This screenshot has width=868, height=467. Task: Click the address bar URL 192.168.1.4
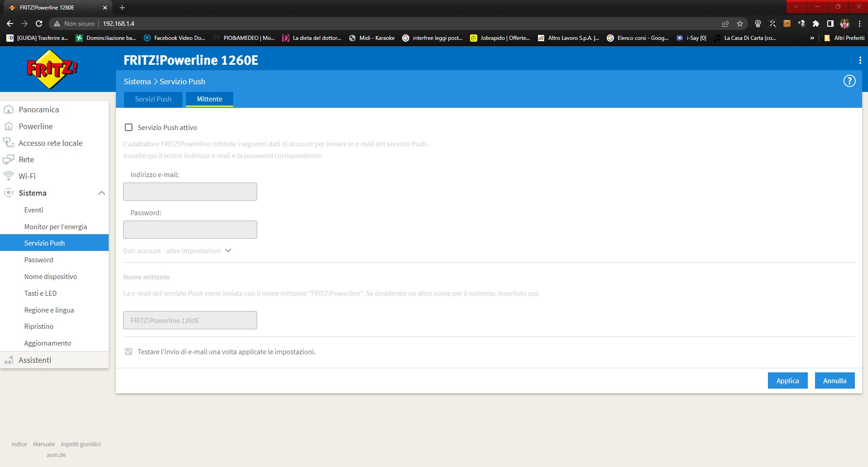point(119,24)
